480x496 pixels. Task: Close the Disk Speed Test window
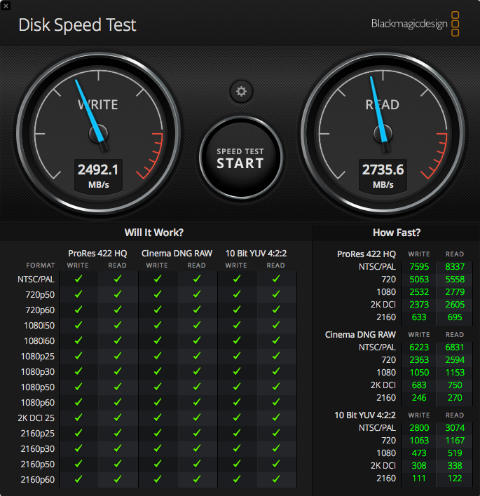coord(5,5)
